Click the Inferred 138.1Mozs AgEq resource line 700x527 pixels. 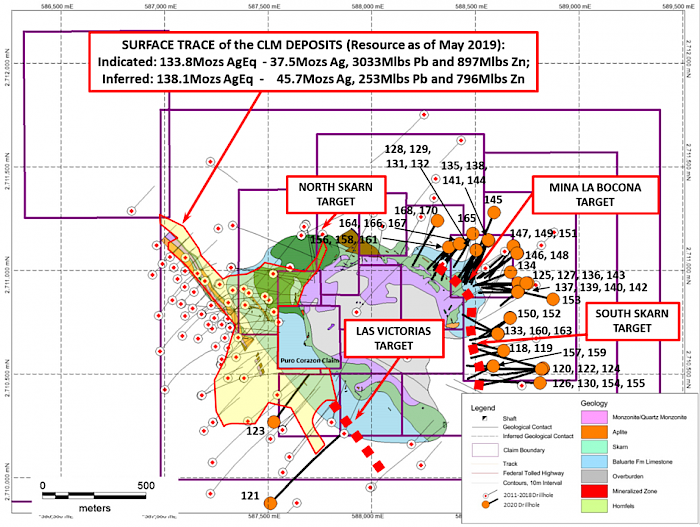click(313, 79)
